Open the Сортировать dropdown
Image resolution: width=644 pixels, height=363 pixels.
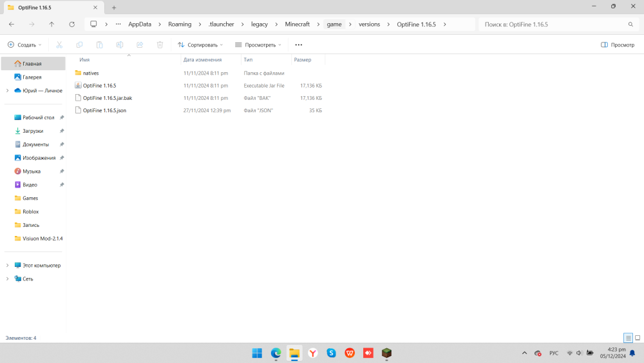click(x=200, y=44)
